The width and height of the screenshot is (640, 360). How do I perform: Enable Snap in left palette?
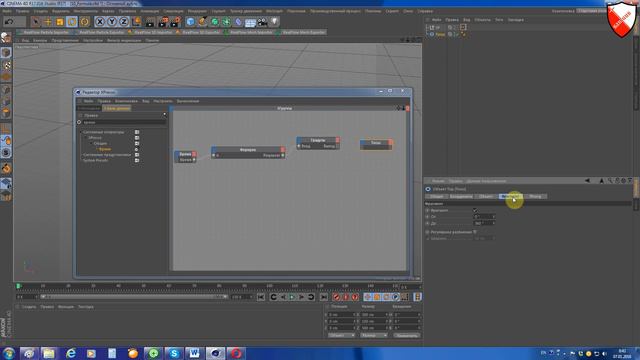[x=6, y=152]
